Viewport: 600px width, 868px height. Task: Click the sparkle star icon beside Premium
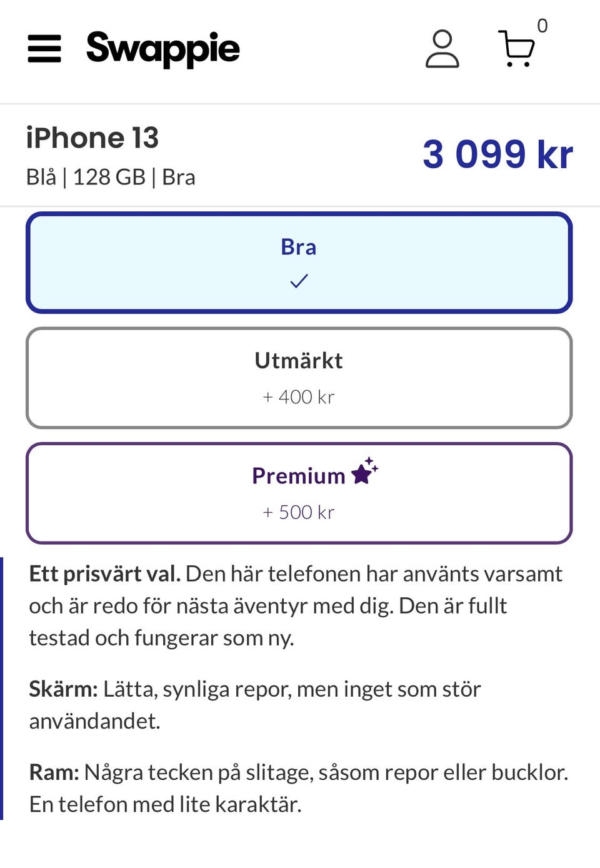pos(364,472)
